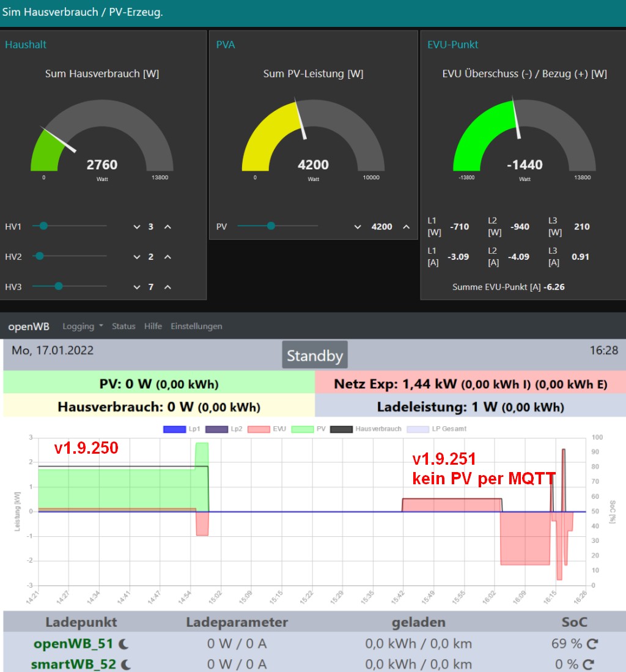This screenshot has width=626, height=672.
Task: Click the moon icon next to openWB_51
Action: [x=123, y=644]
